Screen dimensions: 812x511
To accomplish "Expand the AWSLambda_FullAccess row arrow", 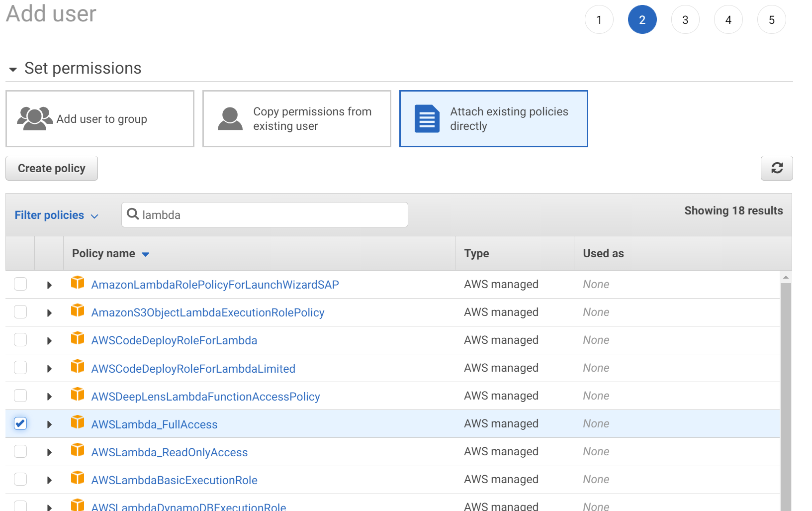I will [x=49, y=424].
